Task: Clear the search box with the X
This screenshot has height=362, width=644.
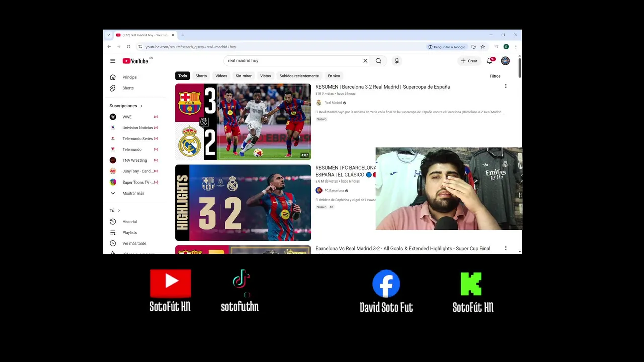Action: point(365,61)
